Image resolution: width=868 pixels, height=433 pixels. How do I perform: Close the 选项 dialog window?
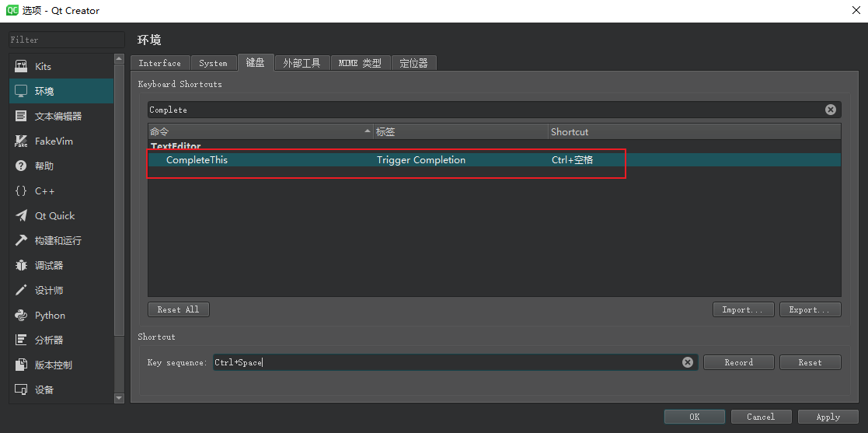(856, 11)
